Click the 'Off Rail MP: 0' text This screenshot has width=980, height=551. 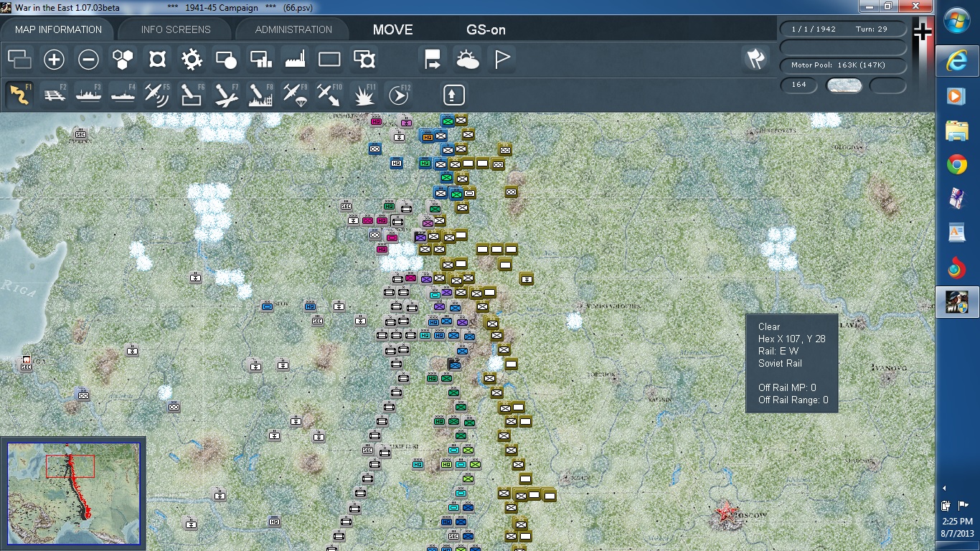tap(787, 388)
